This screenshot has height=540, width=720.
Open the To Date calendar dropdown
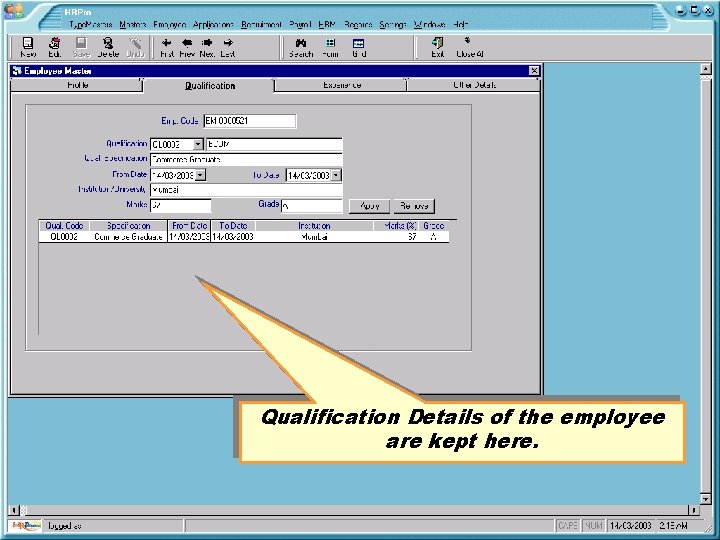click(336, 175)
